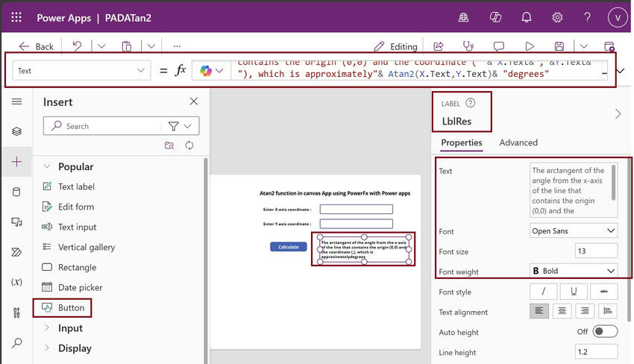Save the app with disk icon
Viewport: 634px width, 364px height.
[559, 46]
